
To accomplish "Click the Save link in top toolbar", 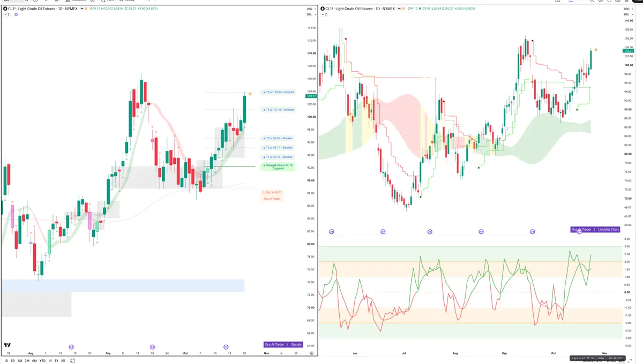I will click(x=571, y=2).
